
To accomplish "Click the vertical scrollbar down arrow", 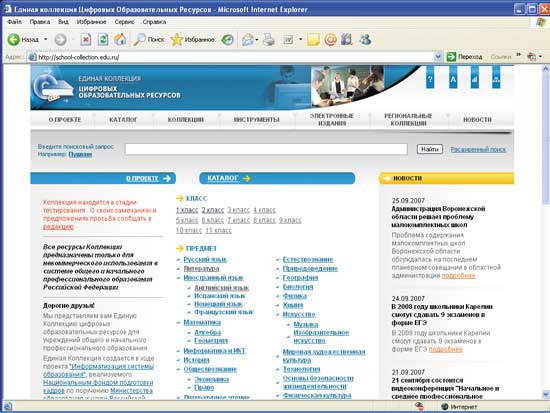I will tap(546, 394).
